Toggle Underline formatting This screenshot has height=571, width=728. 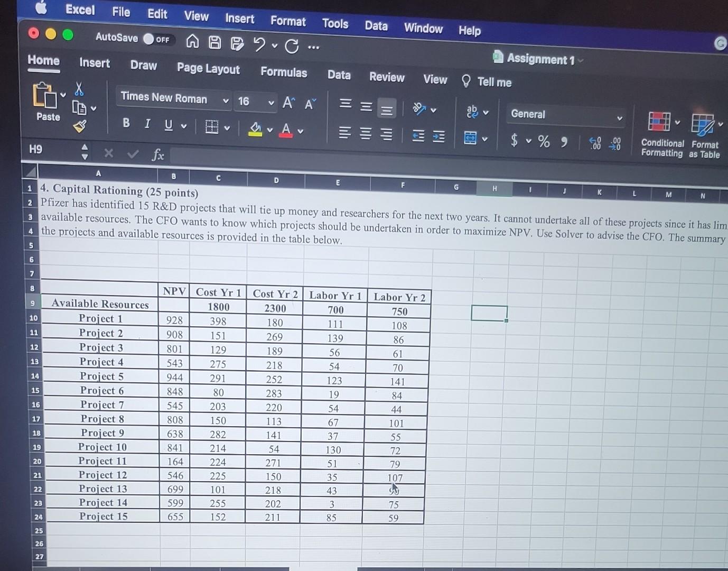[x=169, y=125]
